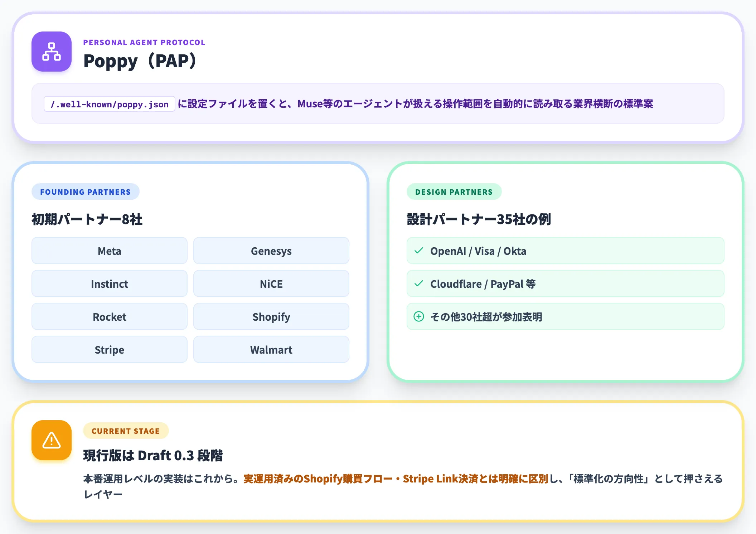Click the 現行版は Draft 0.3 段階 heading

pos(153,455)
